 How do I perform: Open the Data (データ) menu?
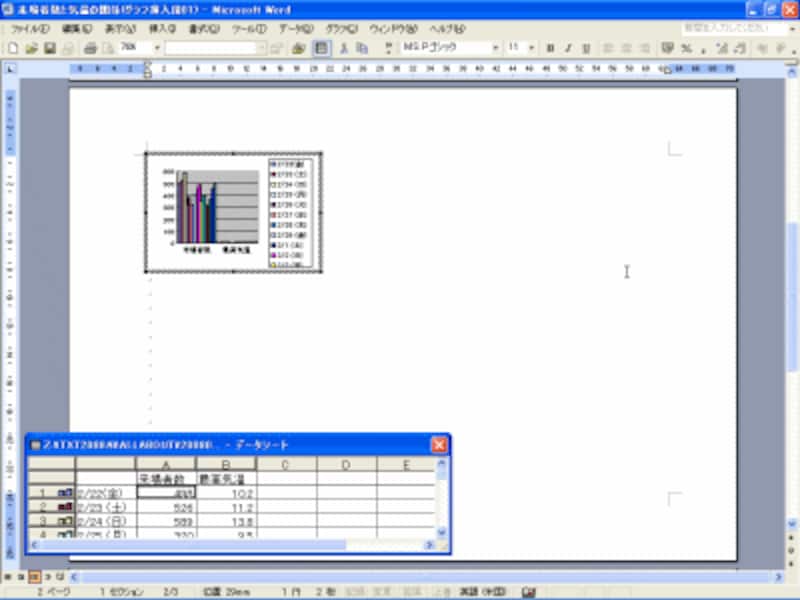click(295, 29)
